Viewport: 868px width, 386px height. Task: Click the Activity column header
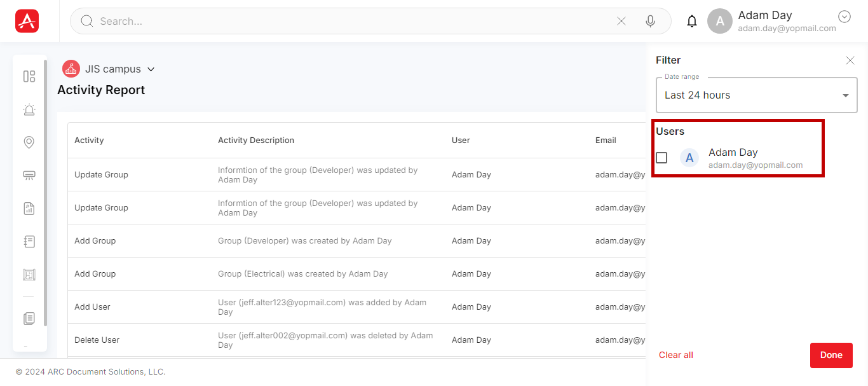coord(89,140)
